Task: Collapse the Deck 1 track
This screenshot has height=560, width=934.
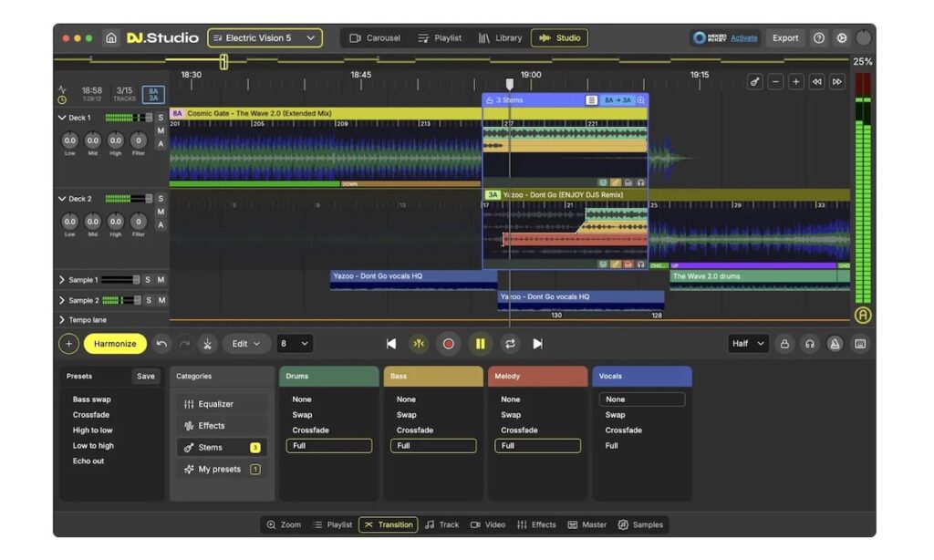Action: (62, 118)
